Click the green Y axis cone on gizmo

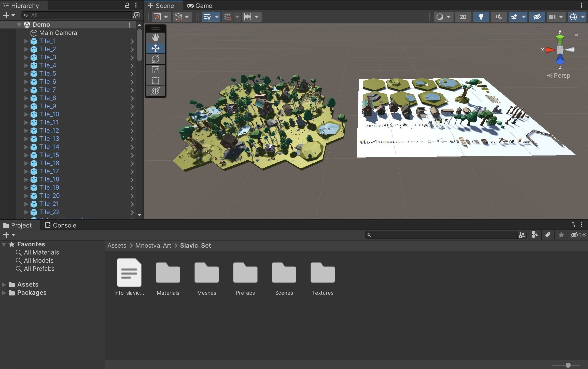coord(560,40)
